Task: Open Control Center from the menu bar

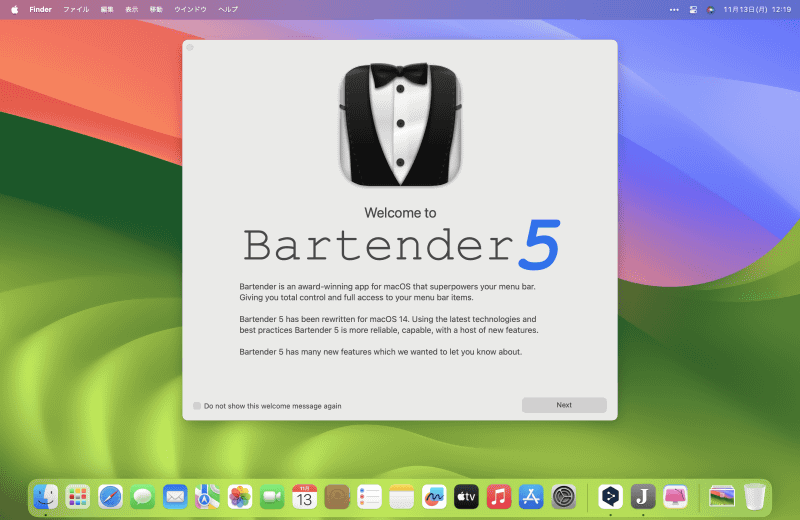Action: coord(693,9)
